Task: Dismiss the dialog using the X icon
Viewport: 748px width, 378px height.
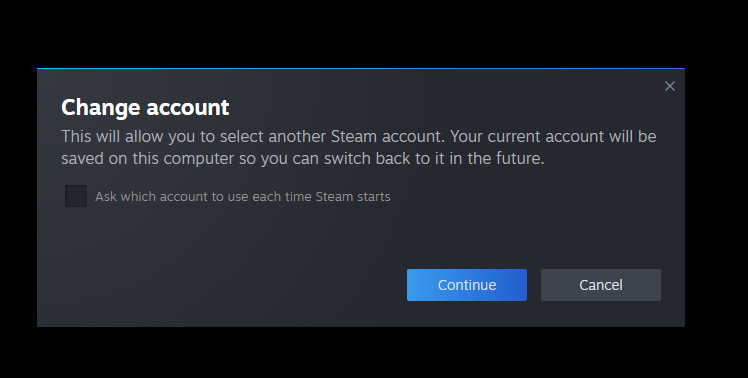Action: pyautogui.click(x=670, y=86)
